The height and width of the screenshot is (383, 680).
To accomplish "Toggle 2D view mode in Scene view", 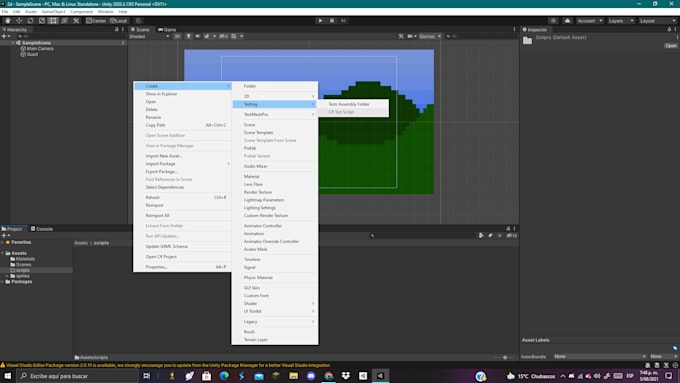I will point(177,36).
